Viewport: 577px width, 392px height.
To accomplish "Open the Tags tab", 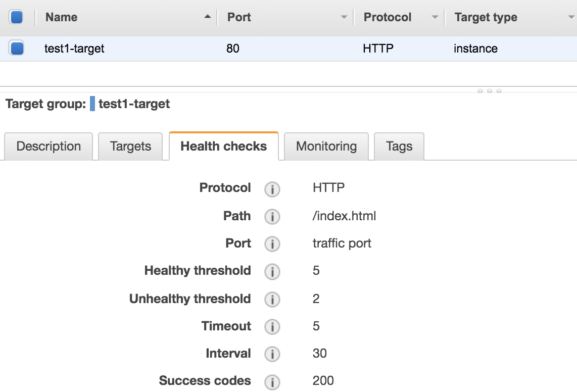I will click(399, 146).
